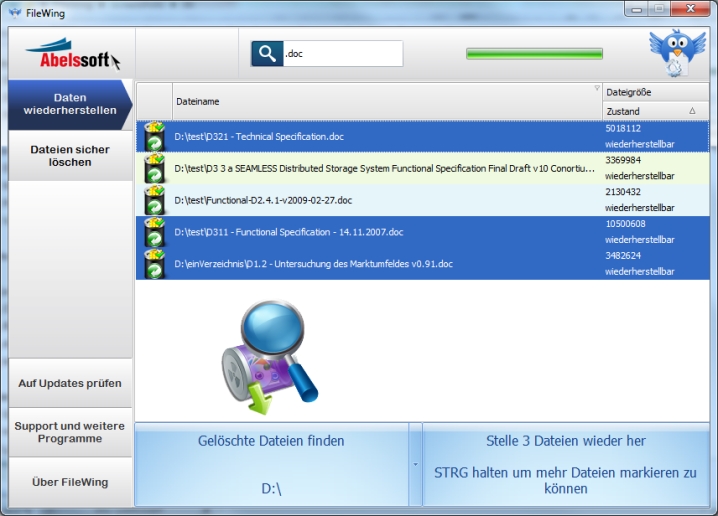Open filter on Dateiname column header
718x516 pixels.
597,89
